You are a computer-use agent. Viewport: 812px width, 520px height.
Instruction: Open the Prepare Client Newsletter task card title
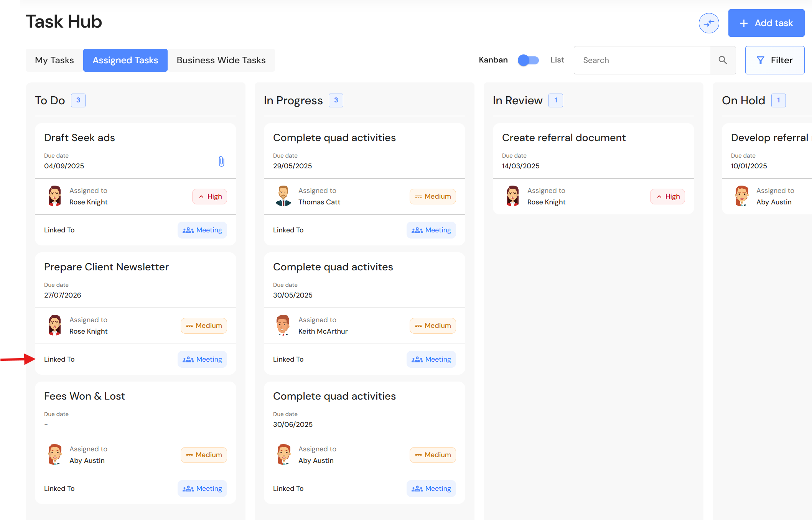pyautogui.click(x=106, y=267)
